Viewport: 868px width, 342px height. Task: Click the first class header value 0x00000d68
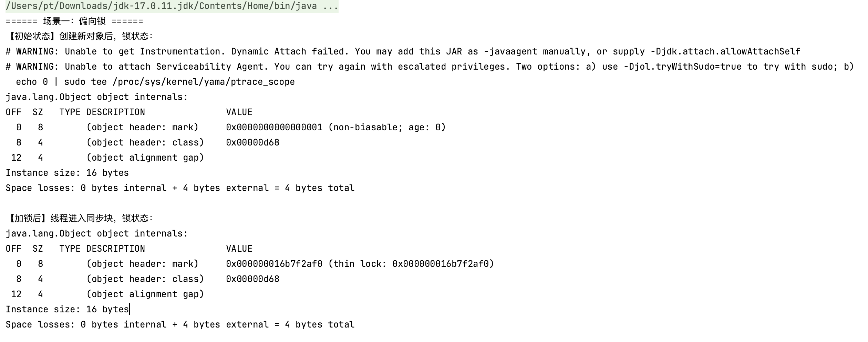coord(253,143)
